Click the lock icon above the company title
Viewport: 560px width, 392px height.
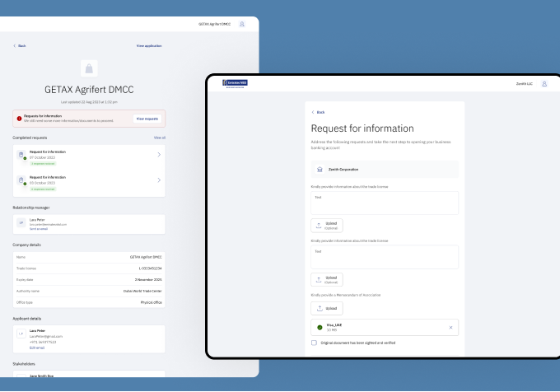click(x=89, y=69)
